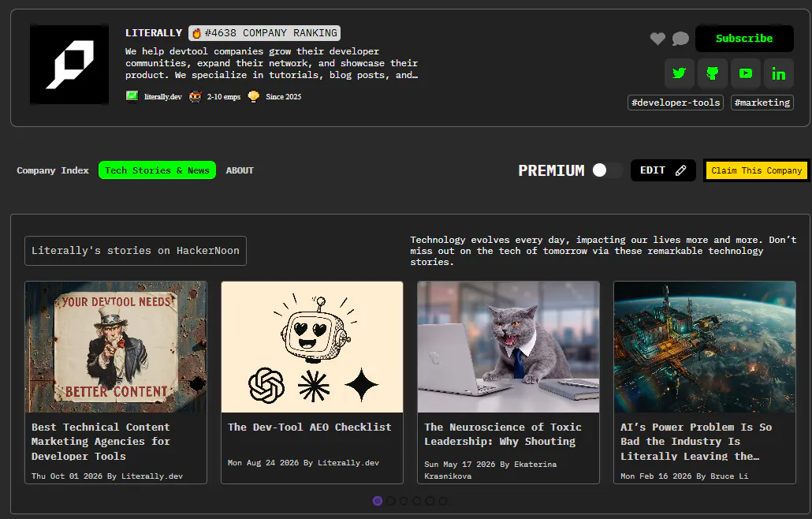
Task: Click the #4638 Company Ranking badge
Action: [x=264, y=33]
